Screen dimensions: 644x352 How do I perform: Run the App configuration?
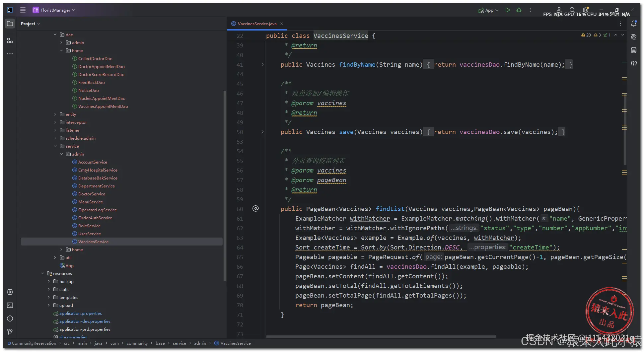(507, 10)
